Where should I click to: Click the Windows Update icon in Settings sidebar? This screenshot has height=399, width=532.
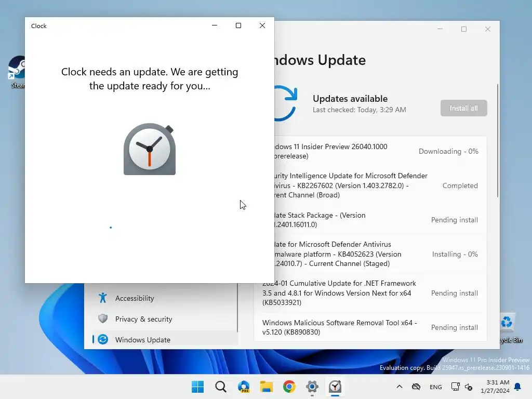click(x=103, y=339)
